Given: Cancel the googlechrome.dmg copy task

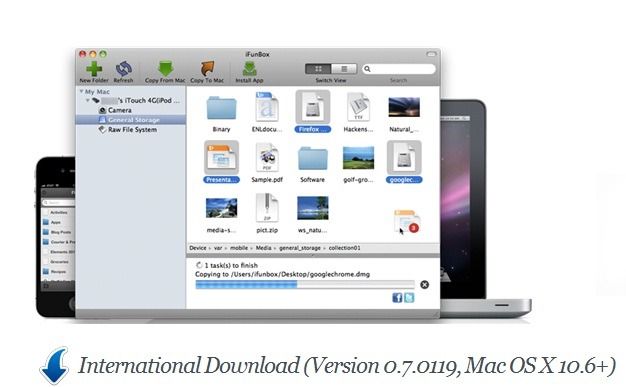Looking at the screenshot, I should click(424, 285).
